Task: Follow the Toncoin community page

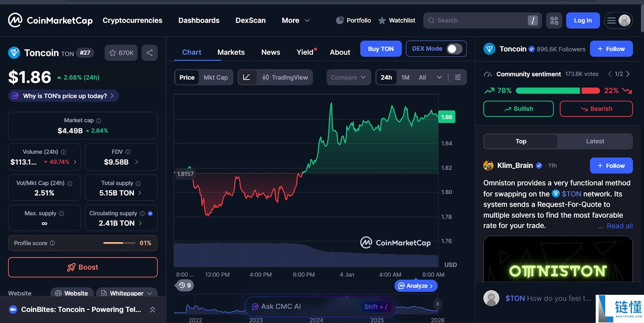Action: [611, 49]
